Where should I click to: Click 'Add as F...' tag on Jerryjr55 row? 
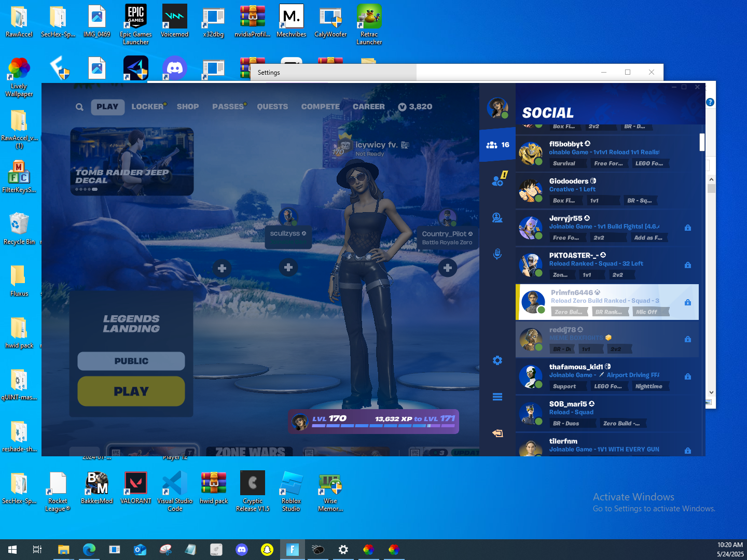[x=648, y=238]
